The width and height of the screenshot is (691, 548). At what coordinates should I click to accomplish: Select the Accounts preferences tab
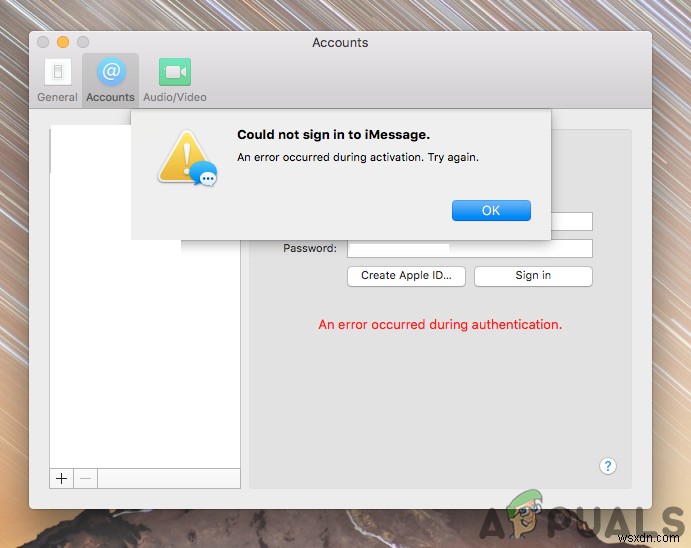pyautogui.click(x=110, y=81)
